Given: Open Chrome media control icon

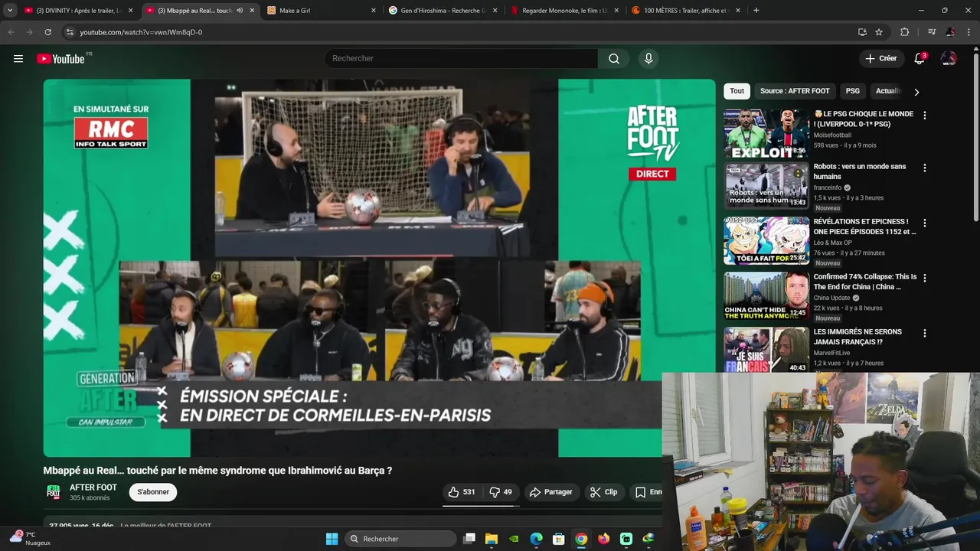Looking at the screenshot, I should click(932, 32).
